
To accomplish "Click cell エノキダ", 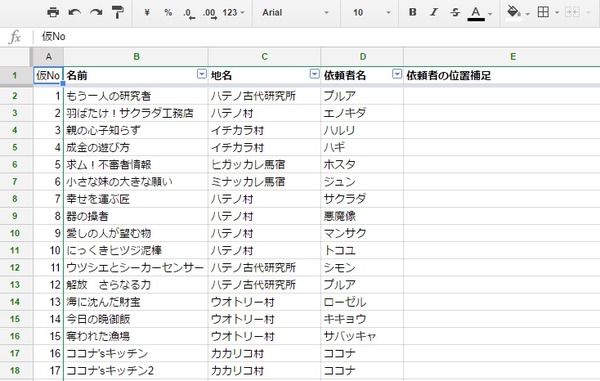I will point(362,113).
